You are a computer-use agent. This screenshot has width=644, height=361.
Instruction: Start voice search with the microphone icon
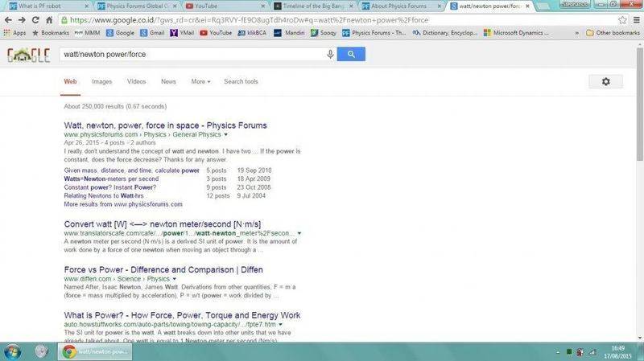point(330,54)
